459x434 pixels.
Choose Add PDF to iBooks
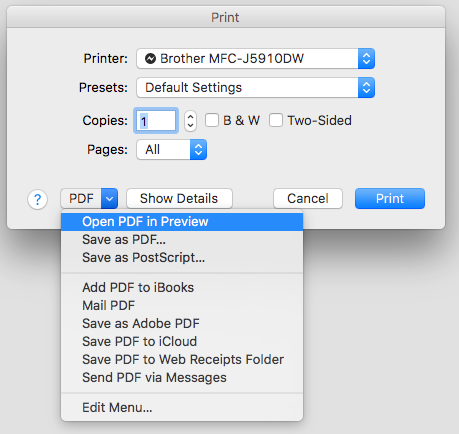182,287
